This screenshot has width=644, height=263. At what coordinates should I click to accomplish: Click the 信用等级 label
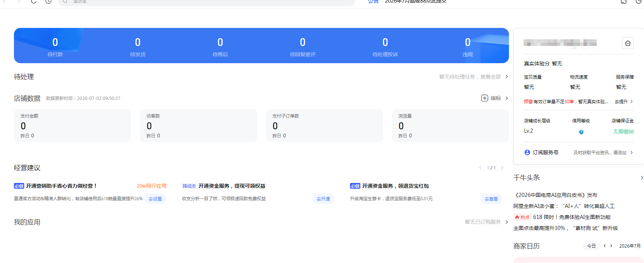click(x=581, y=120)
